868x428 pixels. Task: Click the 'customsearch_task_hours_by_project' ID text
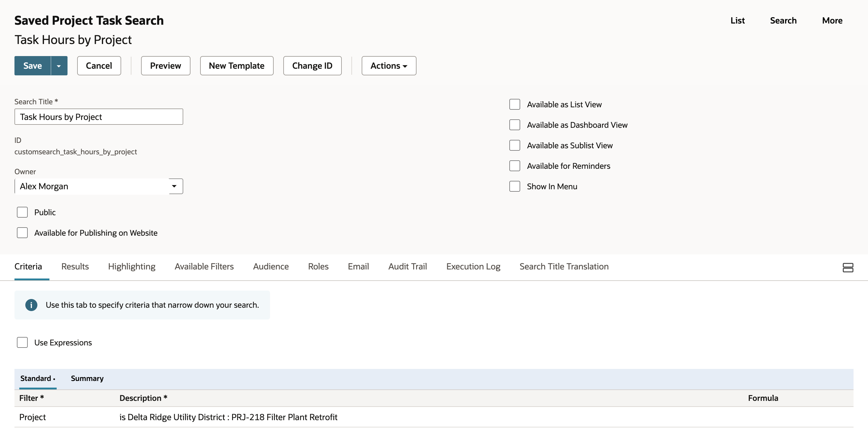tap(75, 152)
